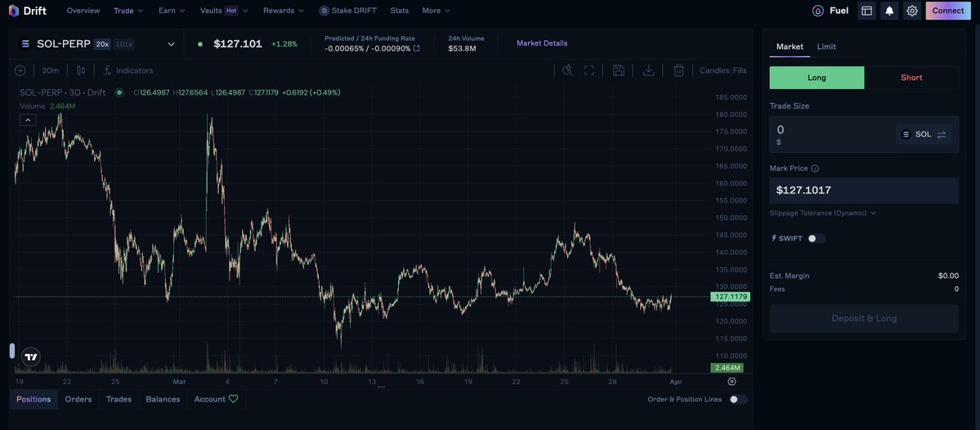980x430 pixels.
Task: Click the layout panel icon
Action: coord(866,11)
